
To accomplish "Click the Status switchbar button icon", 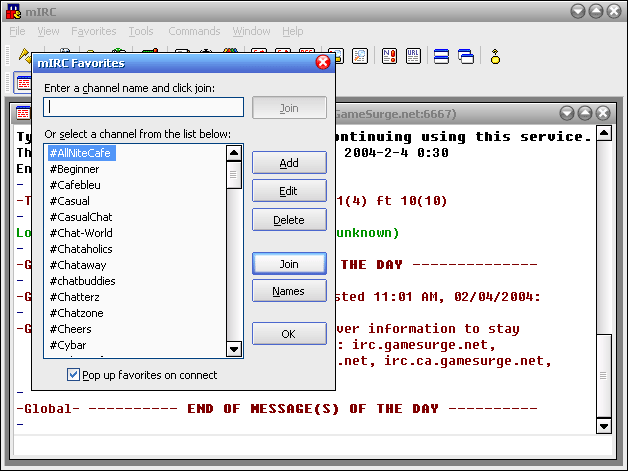I will [24, 83].
